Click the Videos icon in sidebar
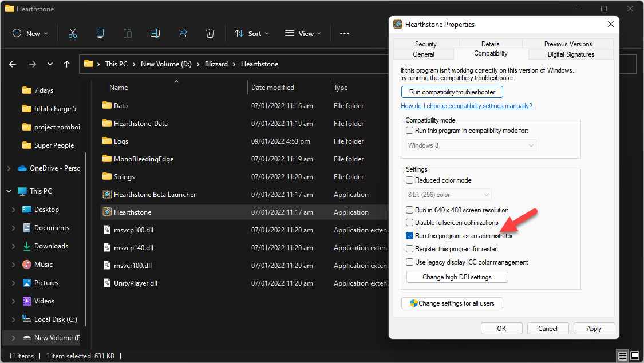The image size is (644, 363). click(x=27, y=301)
